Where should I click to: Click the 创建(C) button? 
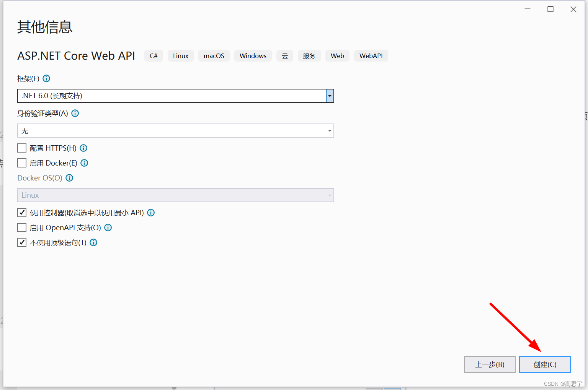[x=545, y=364]
